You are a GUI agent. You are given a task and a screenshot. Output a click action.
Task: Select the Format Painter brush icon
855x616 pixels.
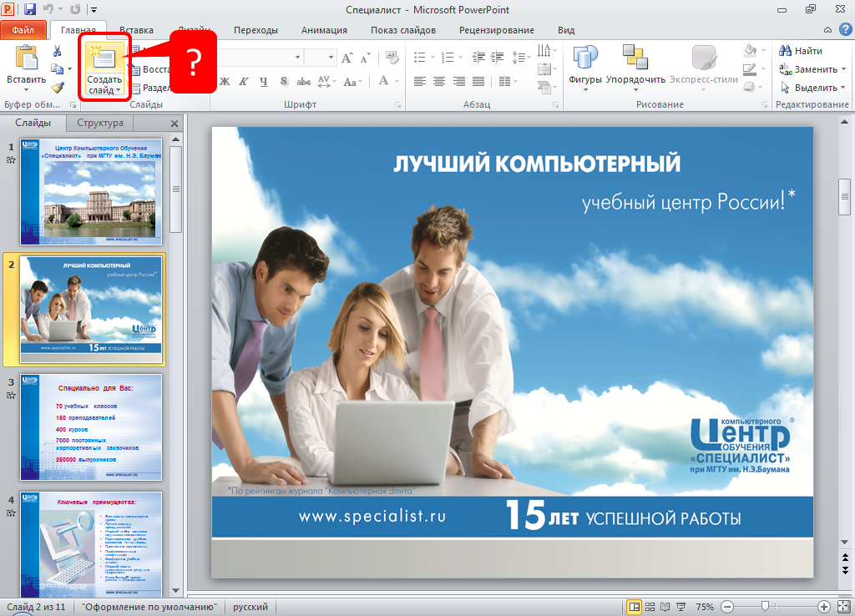(58, 88)
